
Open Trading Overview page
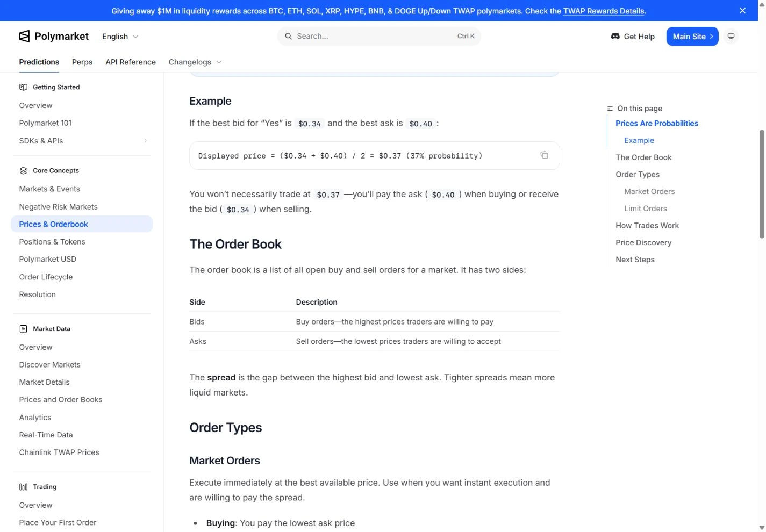click(x=35, y=505)
